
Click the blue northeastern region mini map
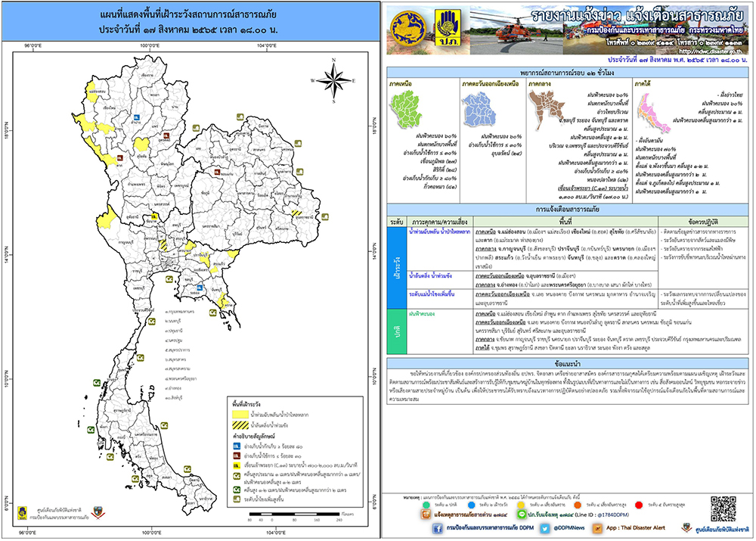pos(479,110)
